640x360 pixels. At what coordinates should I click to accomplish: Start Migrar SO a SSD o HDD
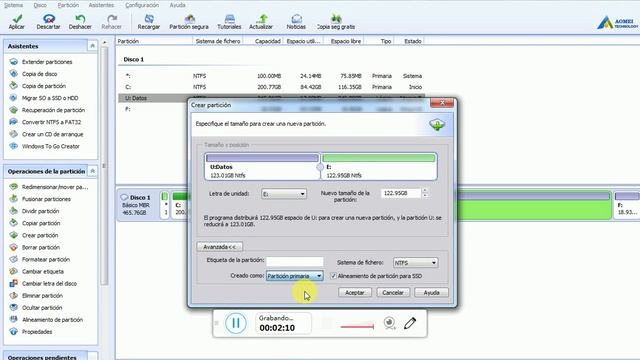coord(50,98)
